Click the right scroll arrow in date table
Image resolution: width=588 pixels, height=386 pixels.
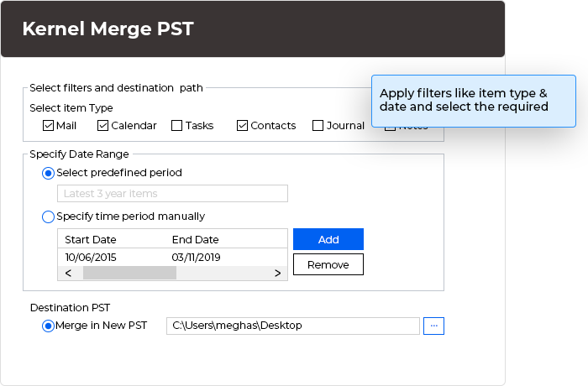(277, 274)
